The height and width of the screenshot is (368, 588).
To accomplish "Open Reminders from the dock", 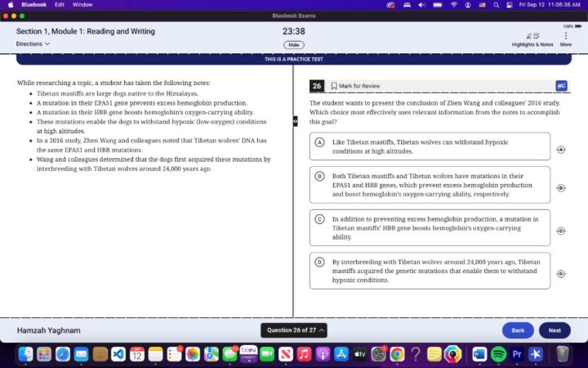I will point(174,354).
